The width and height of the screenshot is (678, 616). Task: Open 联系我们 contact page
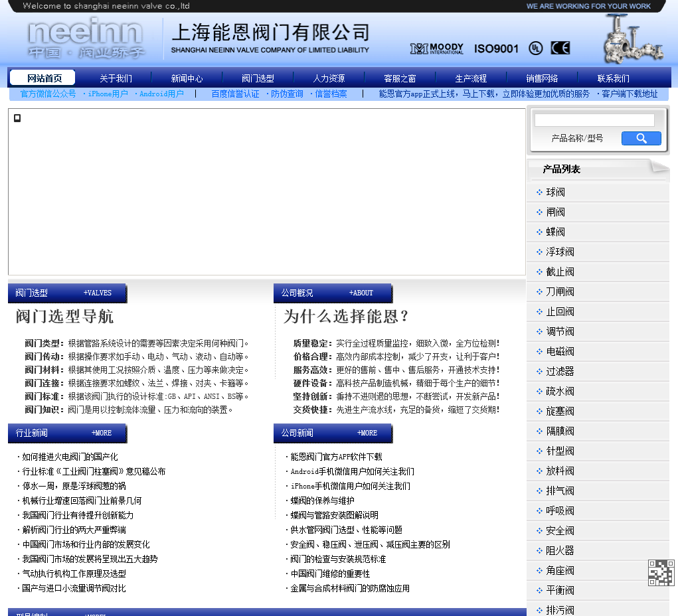[613, 78]
